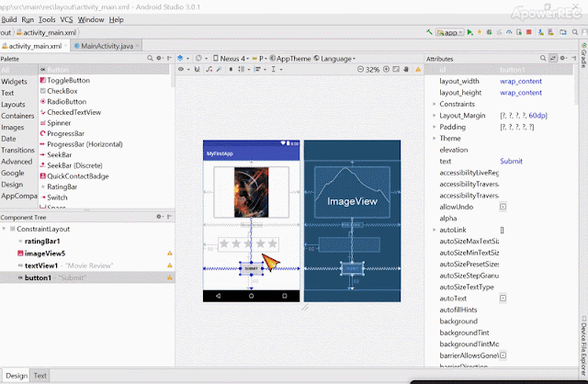Select the Design bottom tab
588x384 pixels.
(x=17, y=376)
